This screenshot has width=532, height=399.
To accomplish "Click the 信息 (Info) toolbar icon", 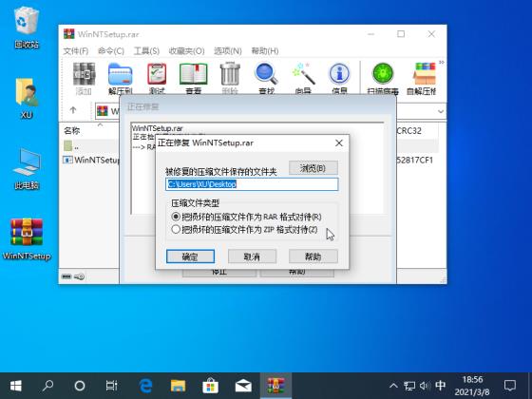I will click(340, 78).
